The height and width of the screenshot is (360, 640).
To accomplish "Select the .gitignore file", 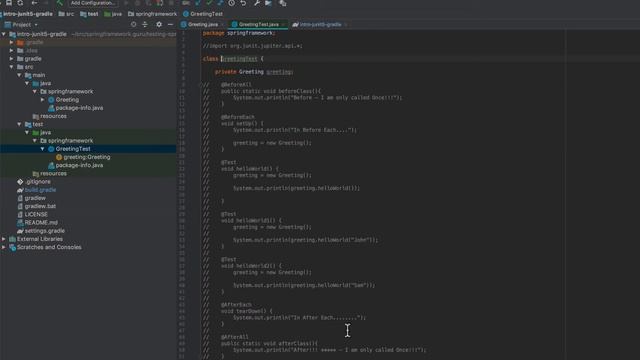I will pos(38,182).
